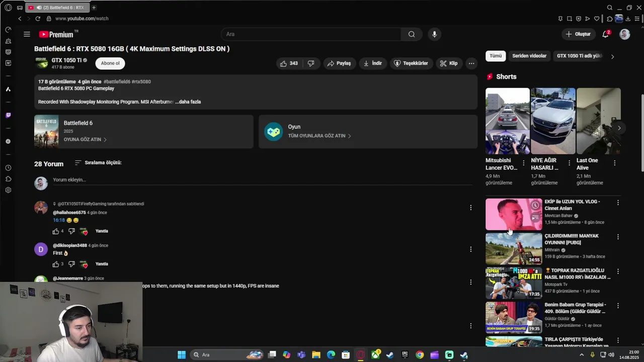
Task: Go back in browser history
Action: tap(20, 19)
